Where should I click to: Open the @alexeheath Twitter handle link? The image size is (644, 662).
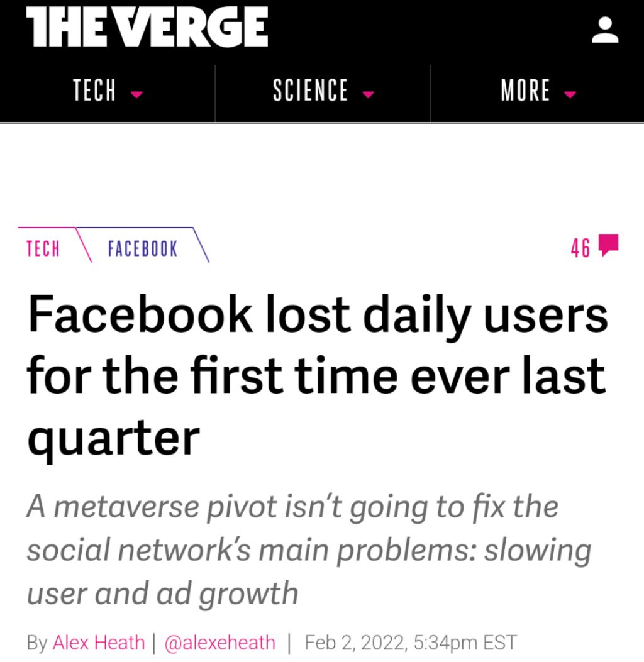click(x=219, y=643)
